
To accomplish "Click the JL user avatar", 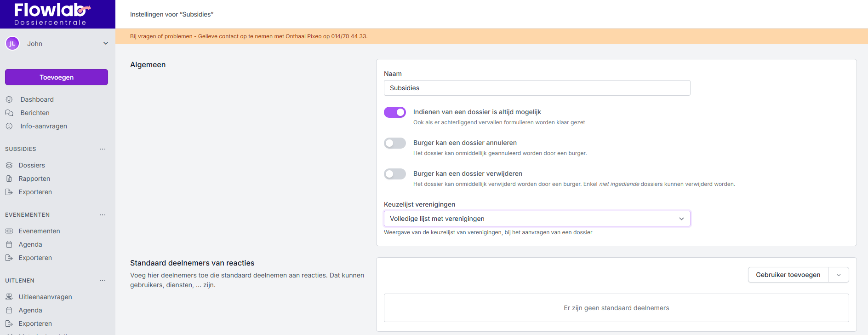I will pyautogui.click(x=12, y=44).
